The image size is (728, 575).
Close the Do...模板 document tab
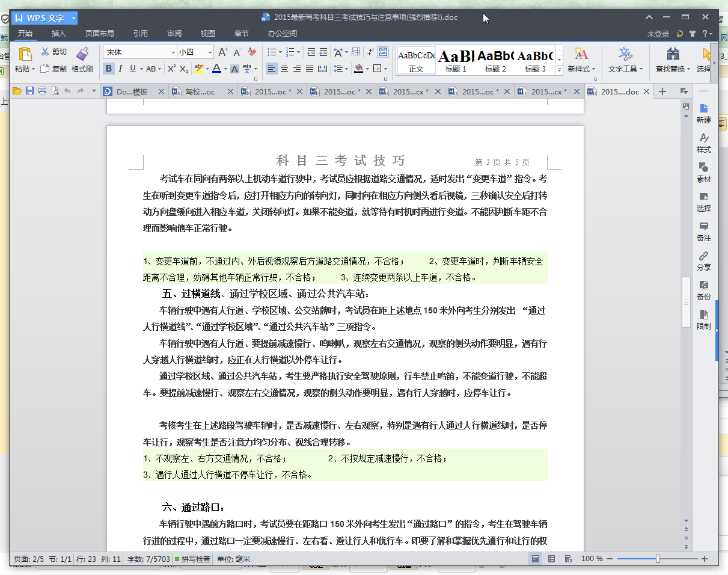click(x=161, y=92)
